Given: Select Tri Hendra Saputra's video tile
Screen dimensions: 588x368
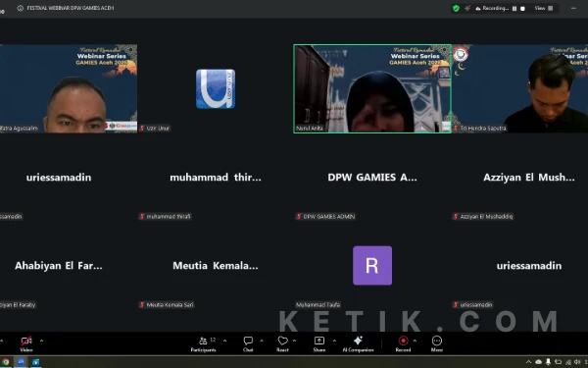Looking at the screenshot, I should pos(520,88).
